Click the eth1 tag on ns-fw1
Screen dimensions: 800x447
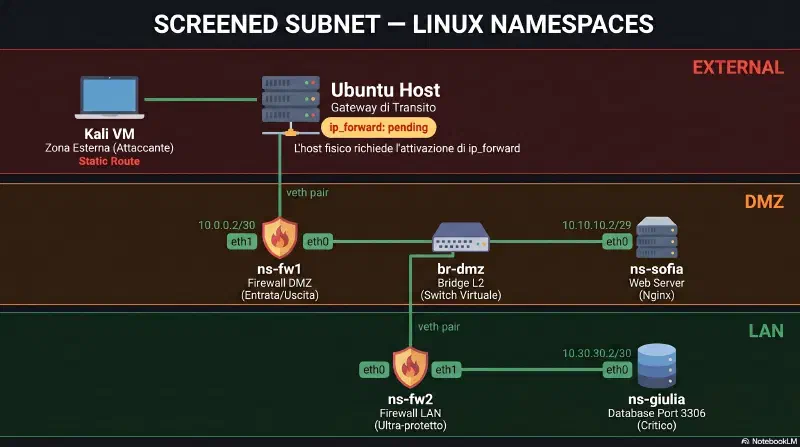click(242, 241)
